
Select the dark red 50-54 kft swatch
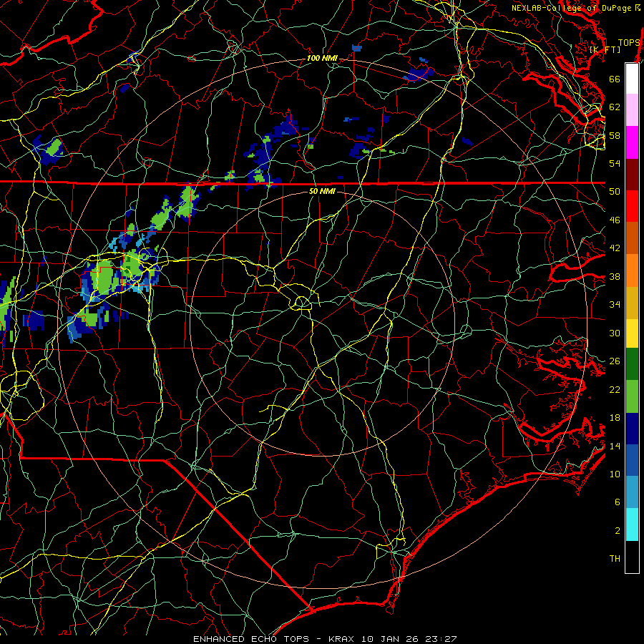click(x=632, y=175)
